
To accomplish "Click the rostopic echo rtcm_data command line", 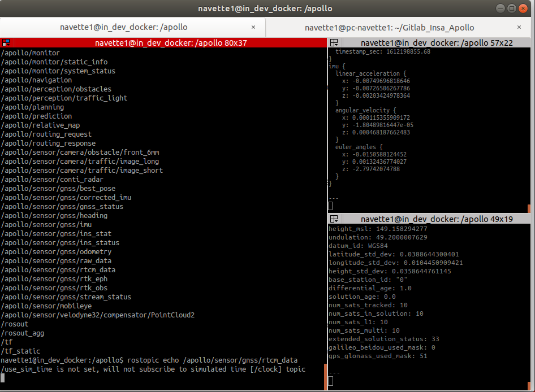I will point(149,360).
